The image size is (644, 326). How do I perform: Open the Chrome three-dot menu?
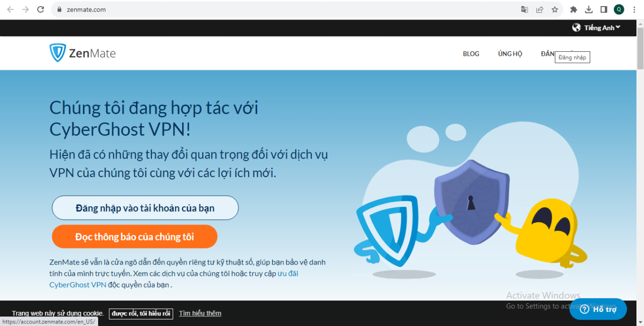tap(634, 10)
